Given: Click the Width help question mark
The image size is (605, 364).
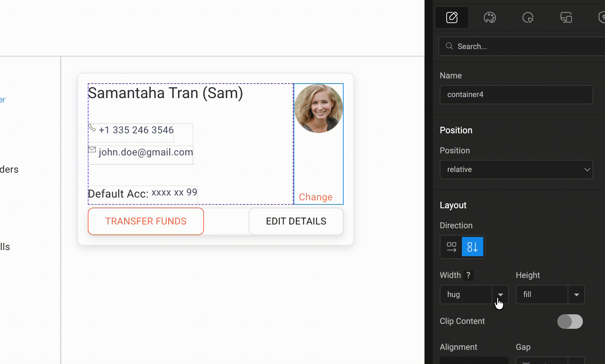Looking at the screenshot, I should coord(468,275).
